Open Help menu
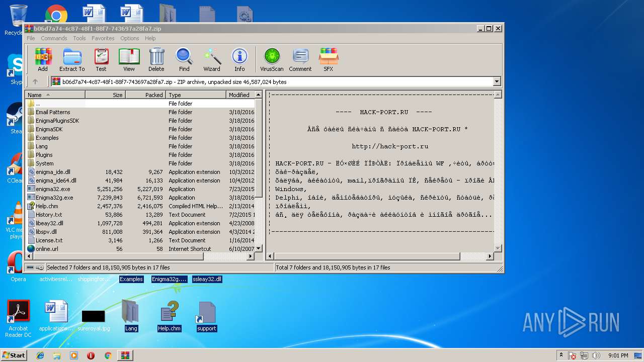This screenshot has height=362, width=644. [150, 38]
